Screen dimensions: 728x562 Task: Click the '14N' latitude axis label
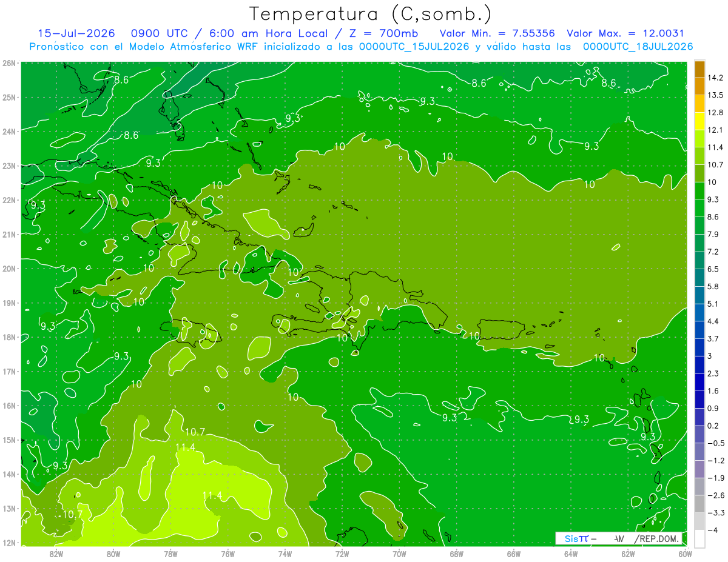[10, 474]
